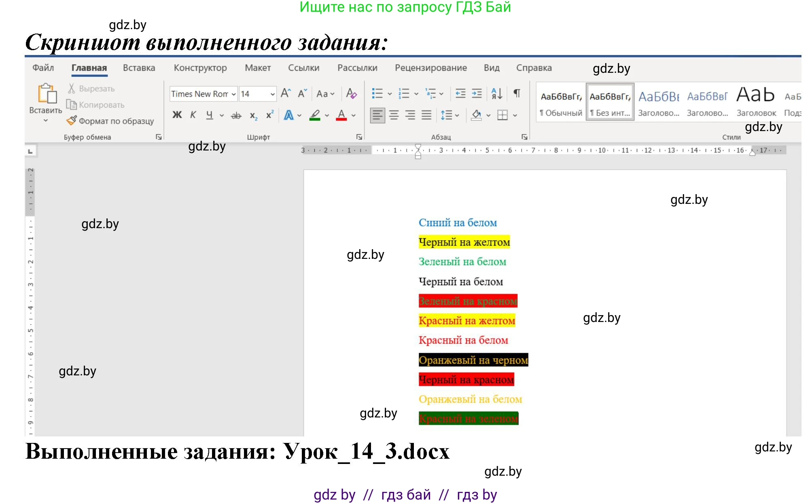This screenshot has width=812, height=504.
Task: Select the Обычный style
Action: coord(561,104)
